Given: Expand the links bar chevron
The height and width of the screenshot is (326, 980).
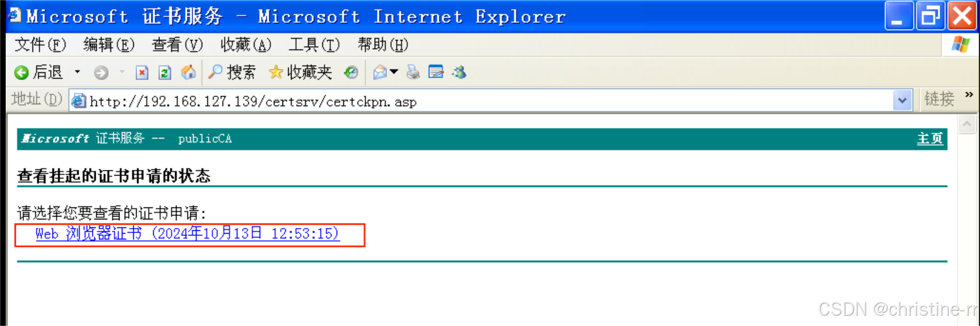Looking at the screenshot, I should [969, 95].
